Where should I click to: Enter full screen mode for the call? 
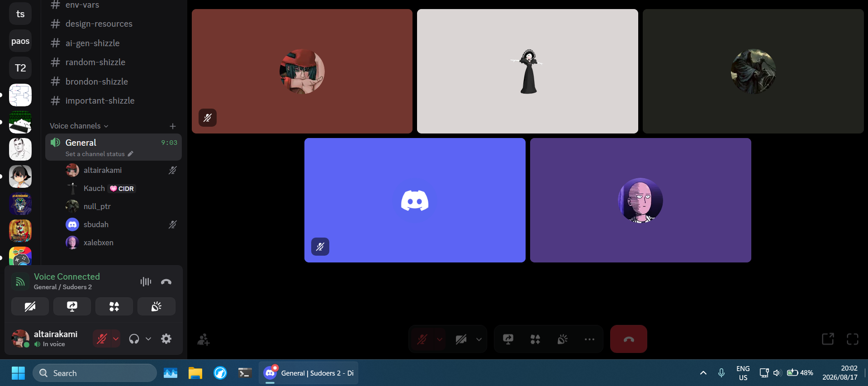click(x=853, y=339)
